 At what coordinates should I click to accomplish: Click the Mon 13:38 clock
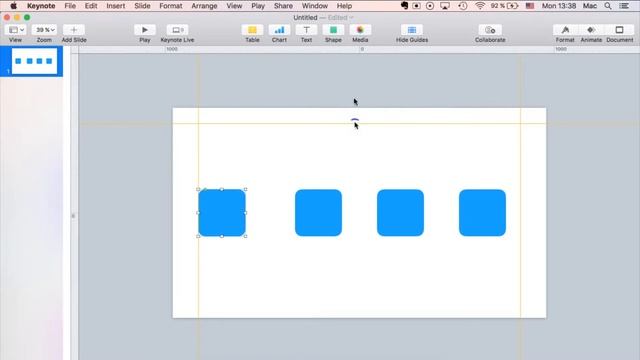[x=559, y=6]
